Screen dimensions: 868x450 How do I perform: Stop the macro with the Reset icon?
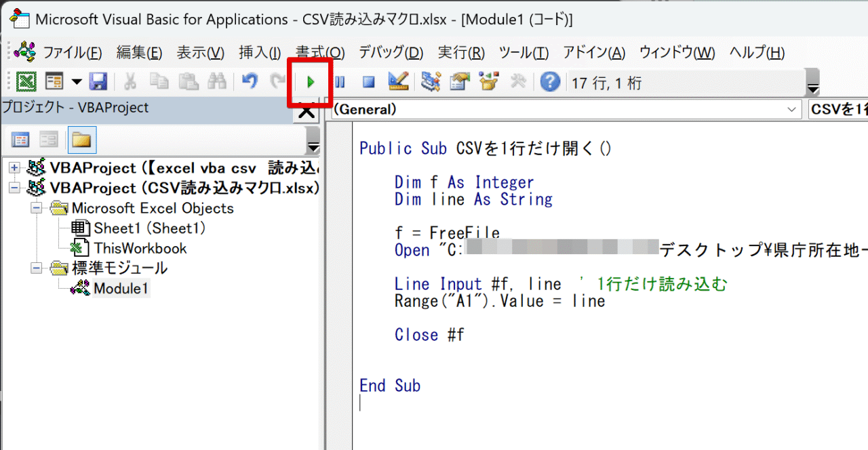[x=368, y=81]
